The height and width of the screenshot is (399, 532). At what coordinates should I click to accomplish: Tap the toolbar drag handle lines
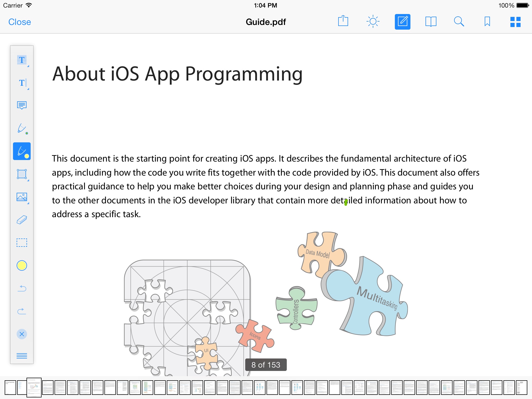click(22, 356)
